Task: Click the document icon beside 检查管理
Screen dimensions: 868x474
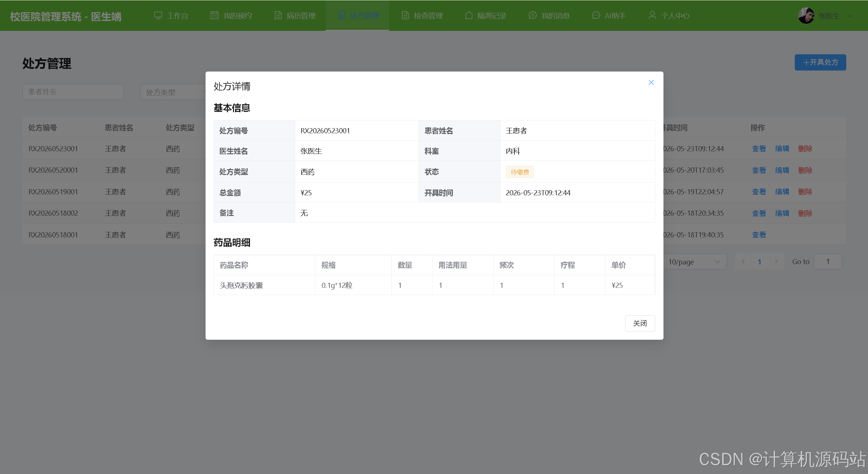Action: click(x=405, y=15)
